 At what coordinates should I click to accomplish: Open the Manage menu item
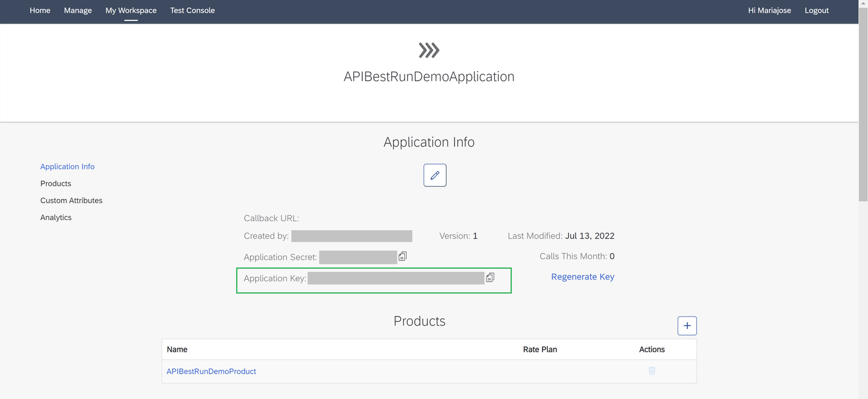[78, 10]
